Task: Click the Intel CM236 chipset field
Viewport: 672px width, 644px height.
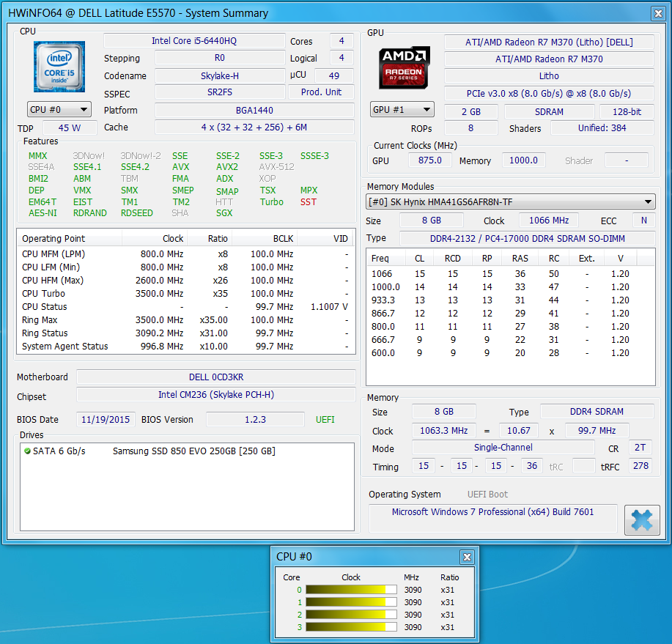Action: (216, 395)
